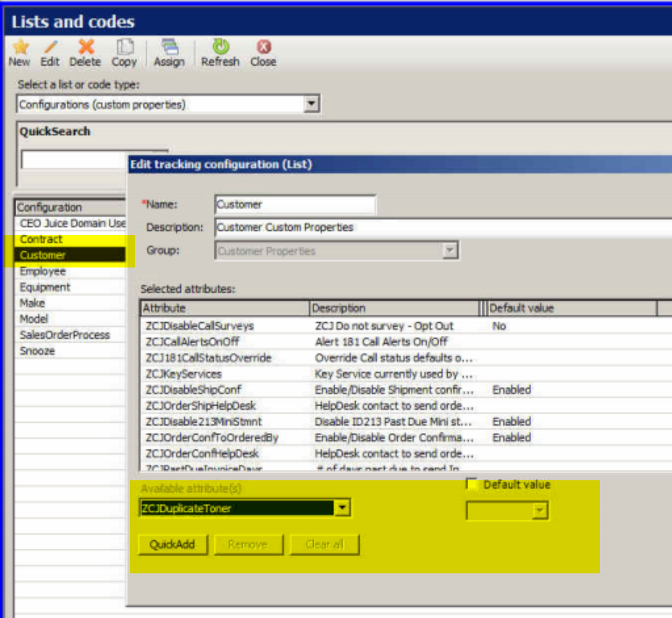This screenshot has width=672, height=618.
Task: Select the CEO Juice Domain configuration row
Action: [x=70, y=223]
